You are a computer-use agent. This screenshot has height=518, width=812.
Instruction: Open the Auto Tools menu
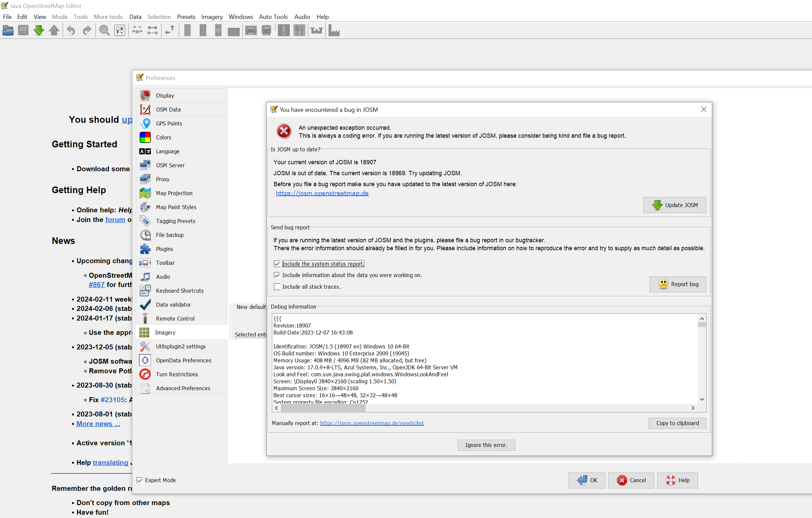pos(273,17)
